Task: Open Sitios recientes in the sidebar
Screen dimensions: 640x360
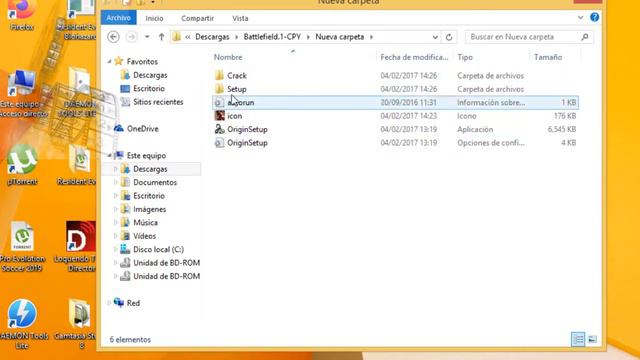Action: [x=158, y=102]
